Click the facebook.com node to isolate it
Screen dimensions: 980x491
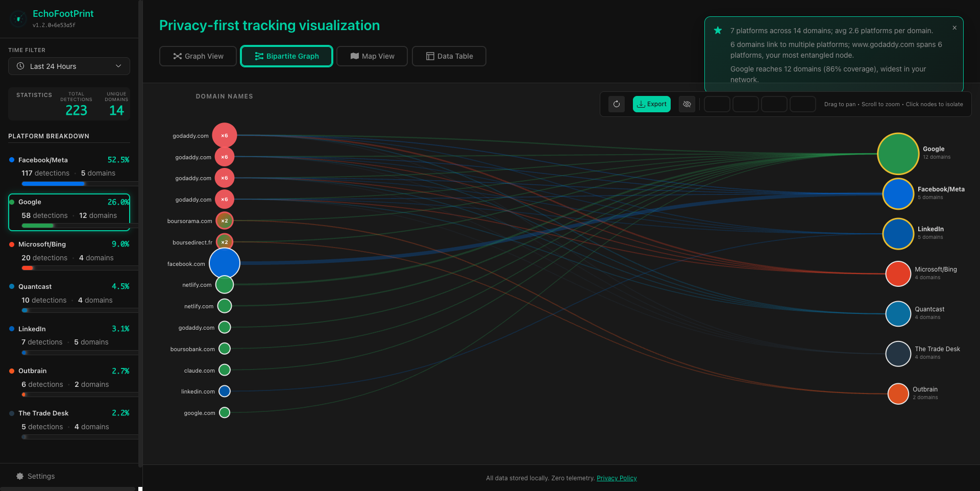click(x=225, y=263)
